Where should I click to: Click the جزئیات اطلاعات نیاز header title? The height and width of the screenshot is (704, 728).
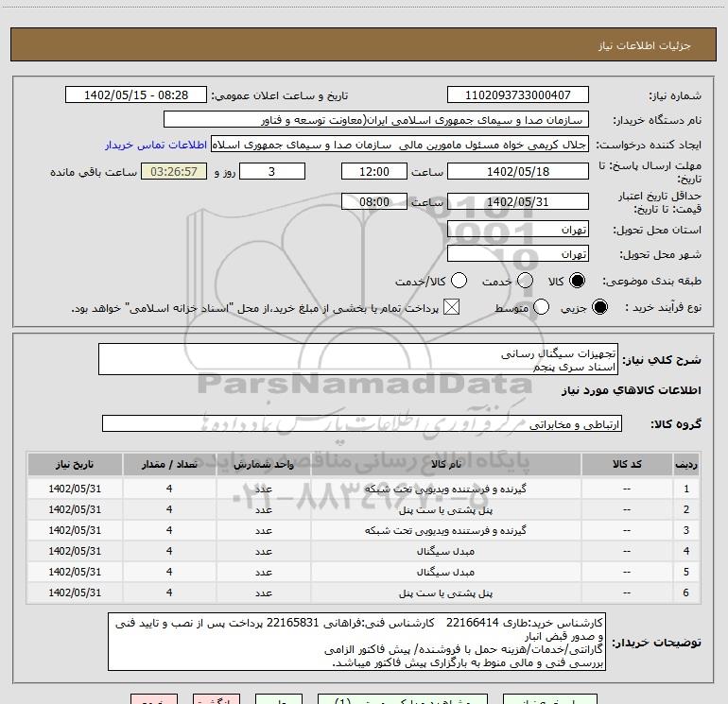click(x=645, y=45)
